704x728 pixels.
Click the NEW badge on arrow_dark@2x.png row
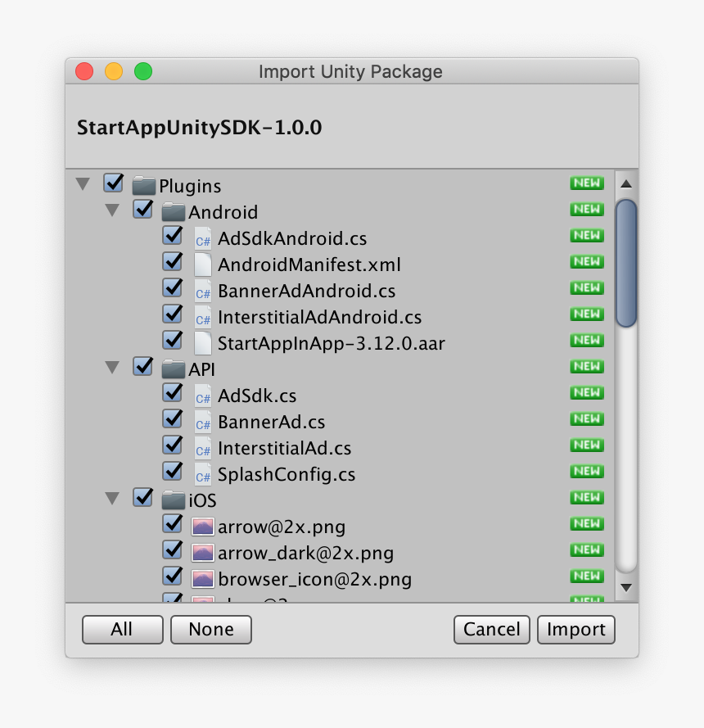pyautogui.click(x=587, y=549)
